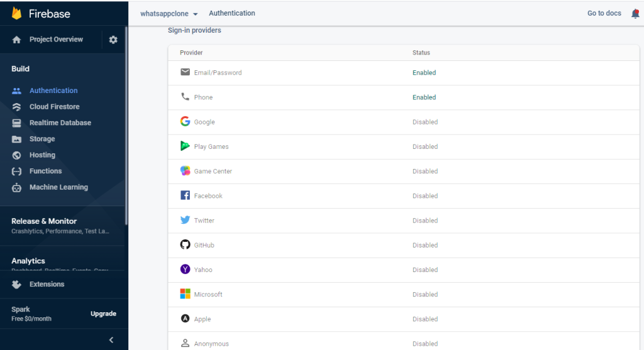Click the Yahoo logo icon

coord(186,269)
